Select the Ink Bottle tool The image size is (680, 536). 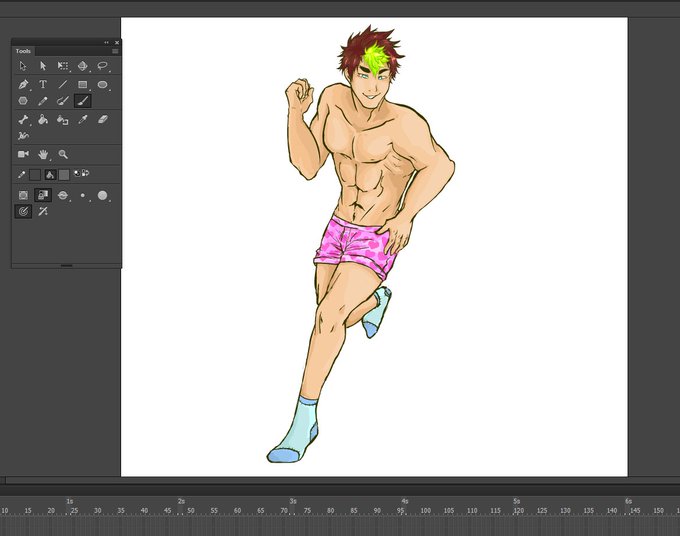pyautogui.click(x=63, y=120)
